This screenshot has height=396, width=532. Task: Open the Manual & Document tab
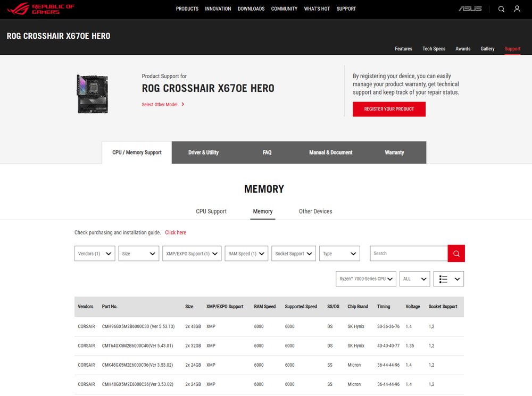[x=330, y=153]
